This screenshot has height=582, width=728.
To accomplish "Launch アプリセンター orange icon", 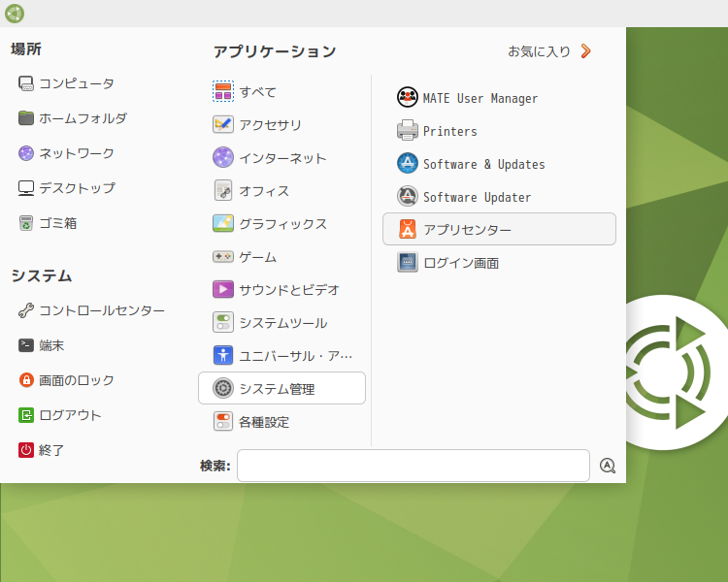I will pos(407,229).
